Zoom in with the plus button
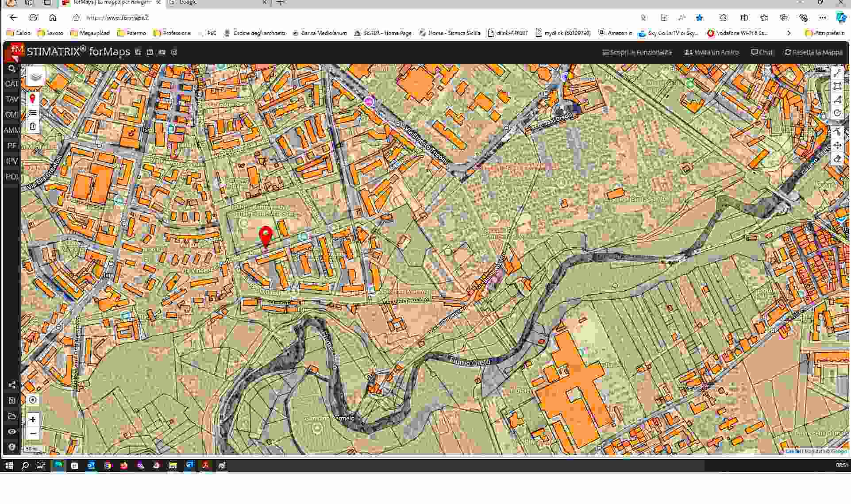Image resolution: width=851 pixels, height=504 pixels. point(33,419)
